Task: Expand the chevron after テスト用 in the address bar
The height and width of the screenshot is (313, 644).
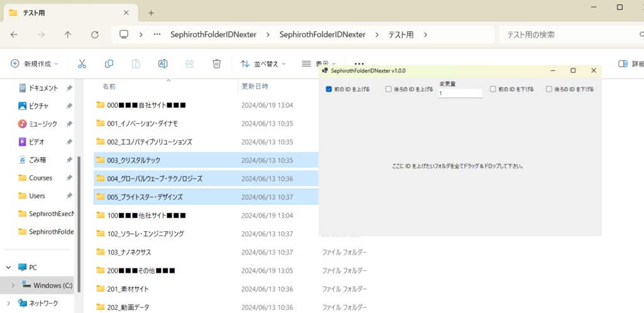Action: pos(426,35)
